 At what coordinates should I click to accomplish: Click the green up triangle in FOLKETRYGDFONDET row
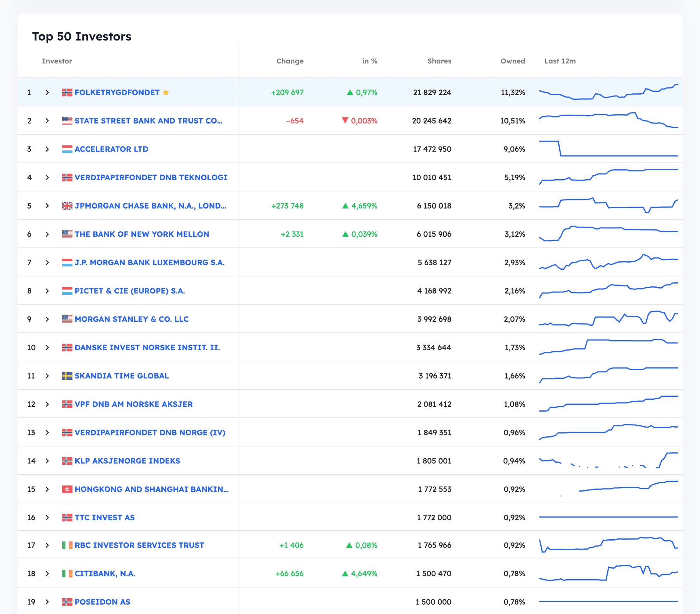pos(350,92)
